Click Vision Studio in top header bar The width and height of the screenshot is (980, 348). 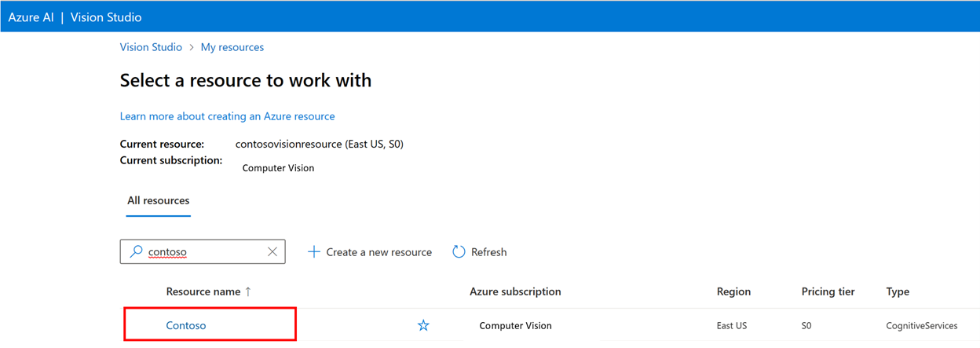(106, 16)
